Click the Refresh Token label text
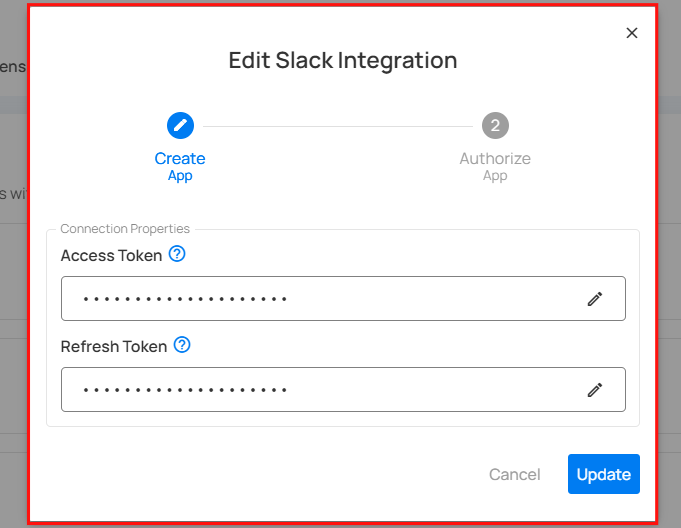Screen dimensions: 681x528 pos(114,346)
